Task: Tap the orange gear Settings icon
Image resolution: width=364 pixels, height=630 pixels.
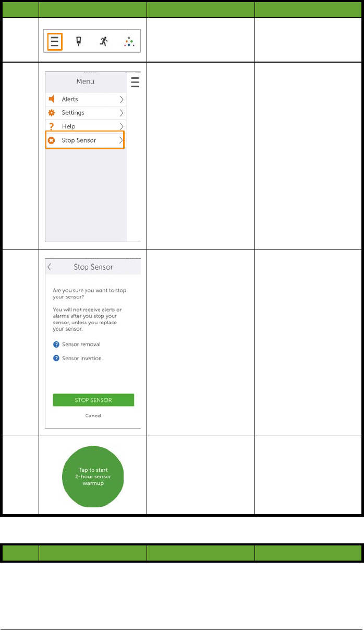Action: click(x=52, y=113)
